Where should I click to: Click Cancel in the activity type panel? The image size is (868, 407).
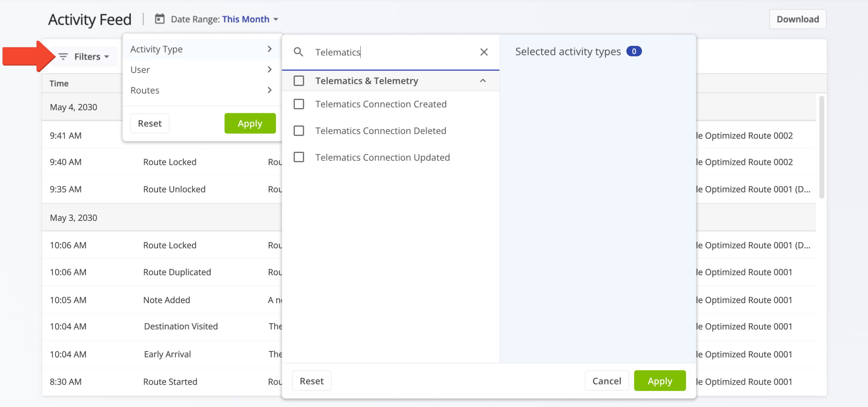(x=606, y=381)
